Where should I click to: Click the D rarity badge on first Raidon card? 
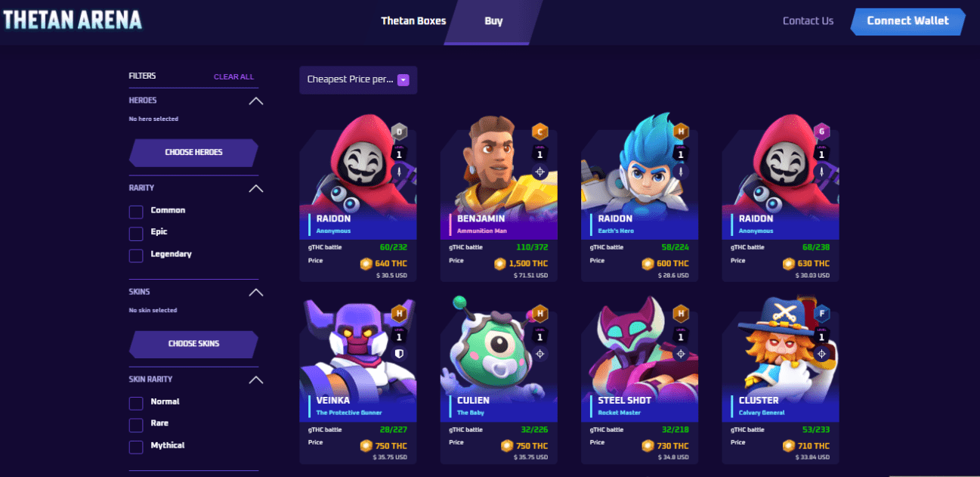(399, 132)
